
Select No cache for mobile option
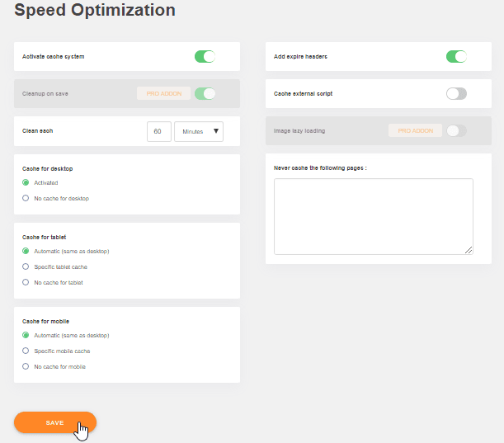26,366
